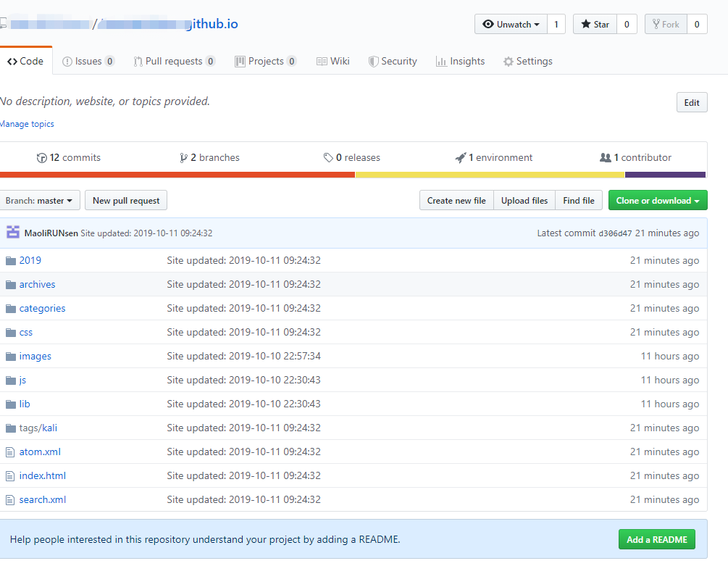Click Find file
This screenshot has width=728, height=574.
pyautogui.click(x=579, y=201)
